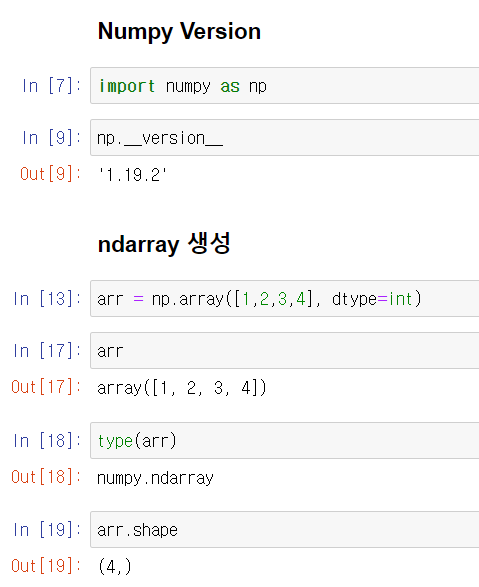Image resolution: width=479 pixels, height=587 pixels.
Task: Click the 'Out[19]:' prompt label
Action: coord(46,566)
